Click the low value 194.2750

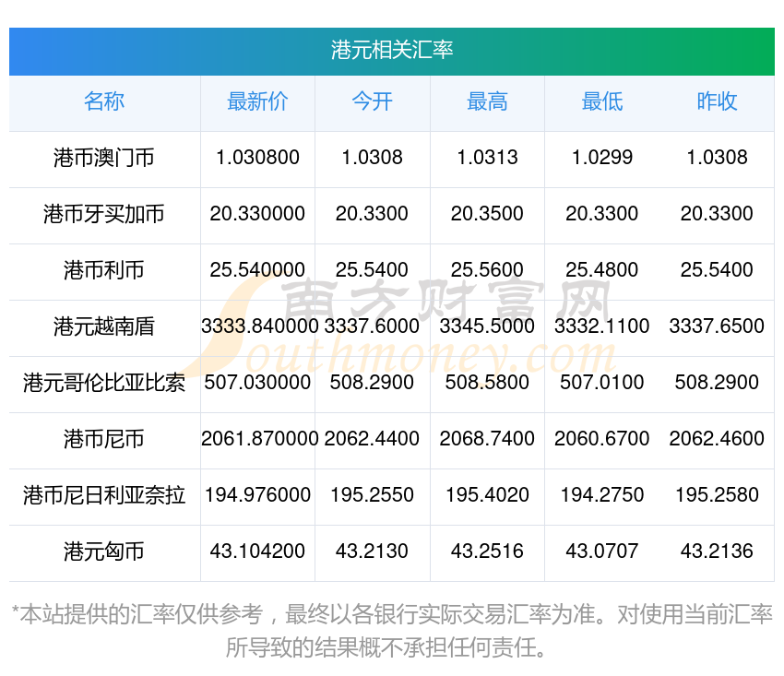[602, 495]
